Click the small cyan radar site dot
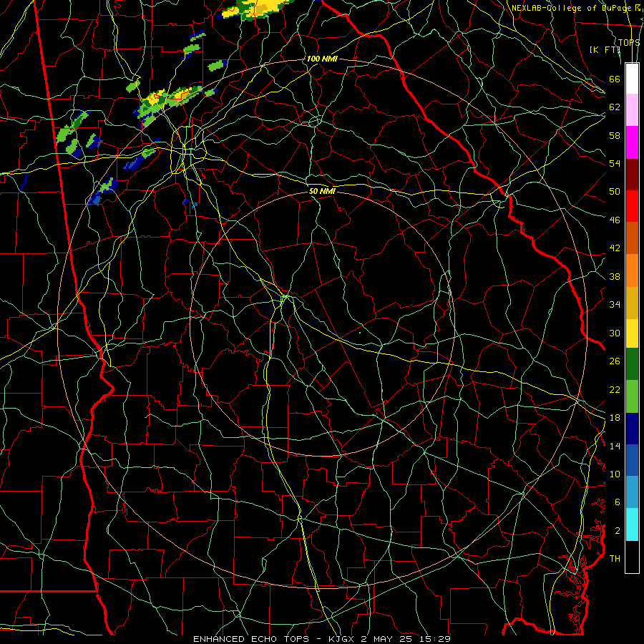This screenshot has width=644, height=644. coord(360,333)
